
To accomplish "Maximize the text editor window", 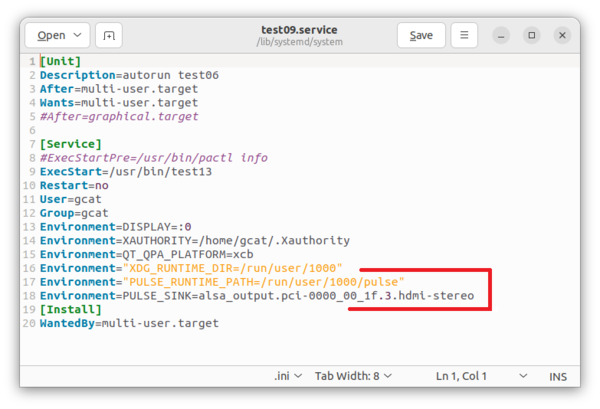I will point(532,35).
